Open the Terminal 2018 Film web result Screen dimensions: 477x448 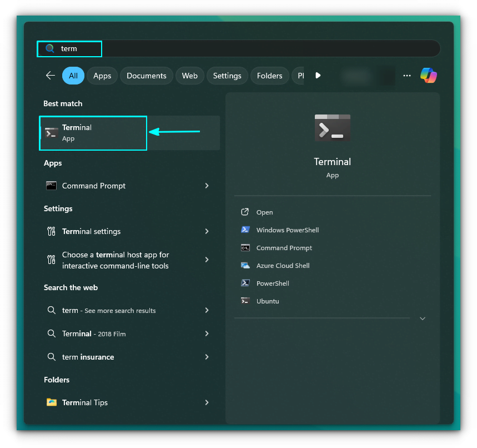[130, 334]
